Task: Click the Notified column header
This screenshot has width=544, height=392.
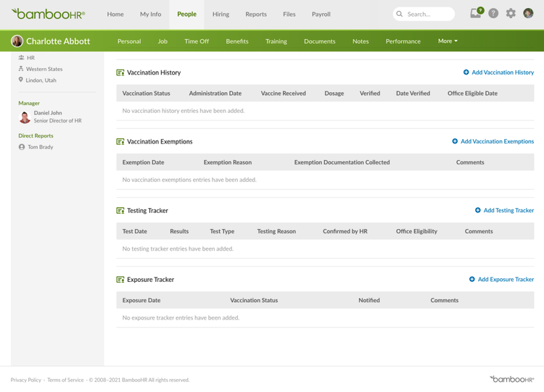Action: click(x=368, y=300)
